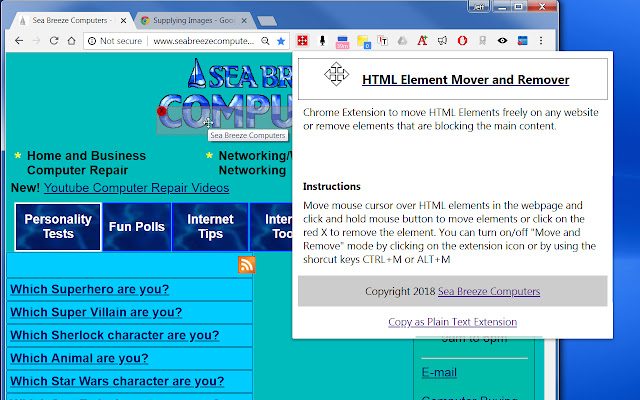
Task: Select the Internet Tips menu button
Action: 210,227
